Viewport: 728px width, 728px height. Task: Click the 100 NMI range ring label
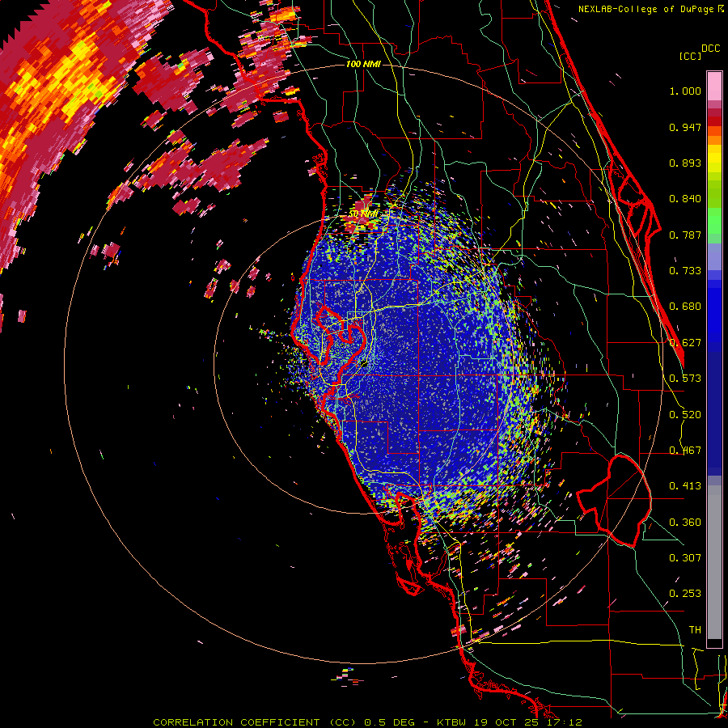pos(363,64)
